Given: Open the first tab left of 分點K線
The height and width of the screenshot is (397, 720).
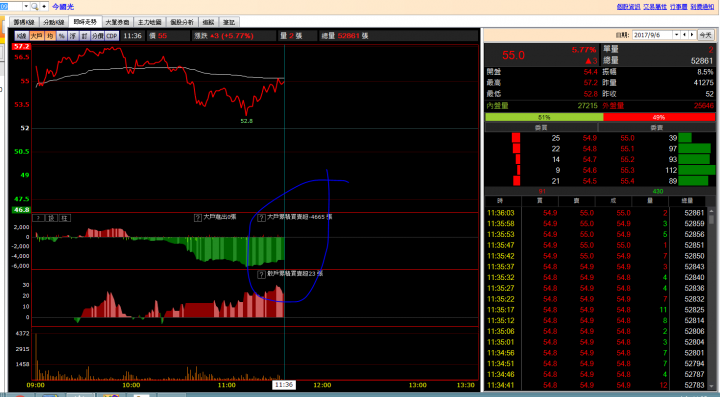Looking at the screenshot, I should click(24, 22).
